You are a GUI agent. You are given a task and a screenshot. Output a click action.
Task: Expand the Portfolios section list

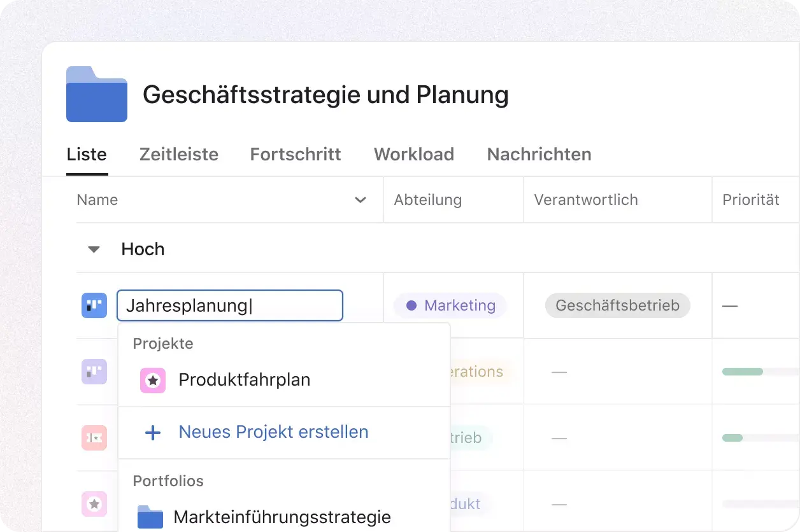(x=168, y=481)
